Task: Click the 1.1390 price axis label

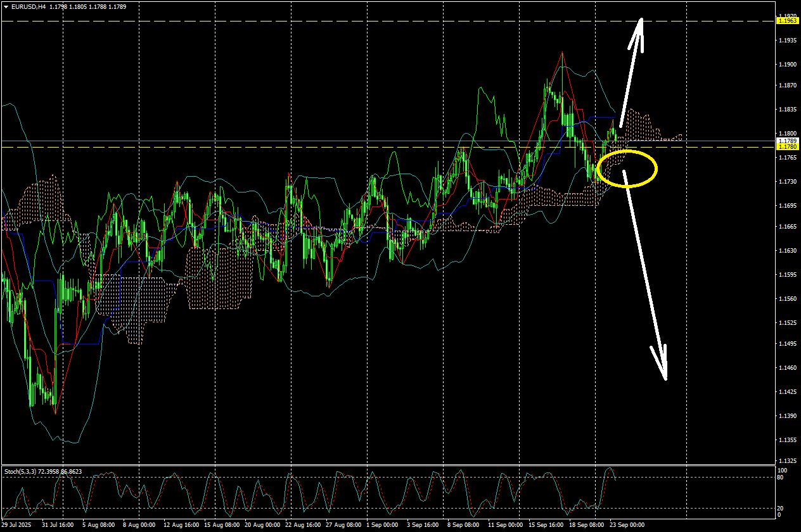Action: tap(788, 416)
